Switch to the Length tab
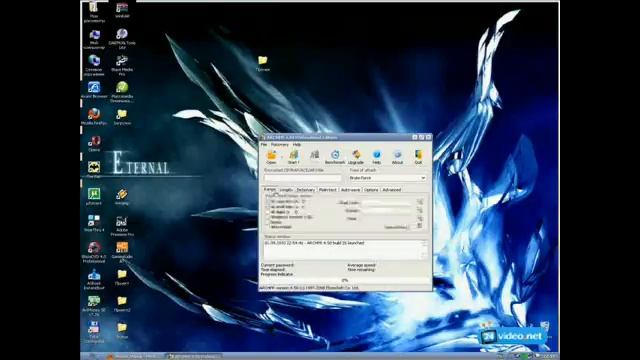Screen dimensions: 640x360 click(286, 190)
